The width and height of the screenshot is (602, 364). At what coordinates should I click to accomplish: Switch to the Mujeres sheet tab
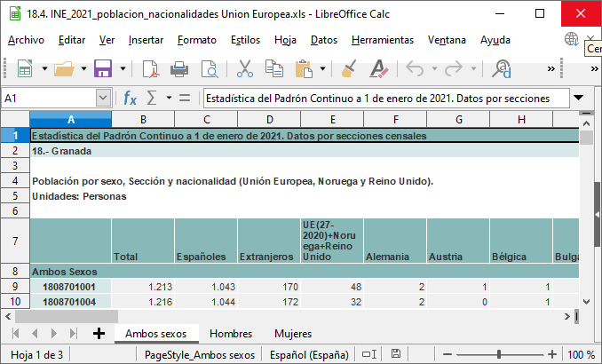[292, 334]
